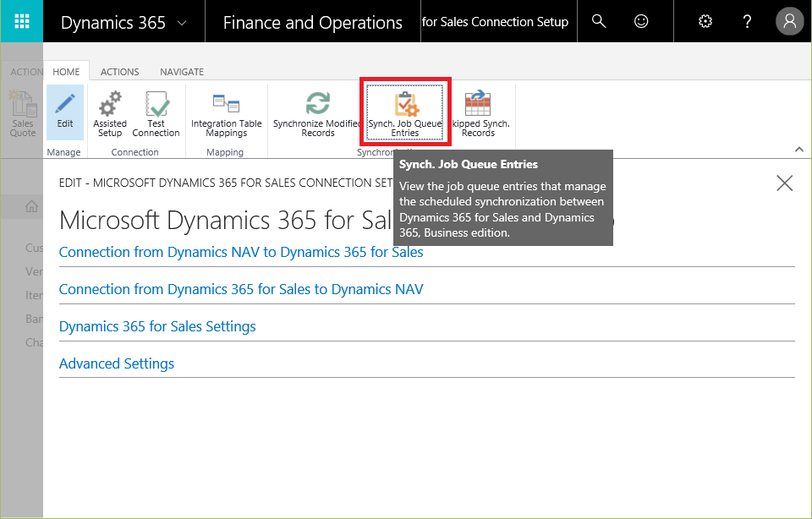Screen dimensions: 812x519
Task: Close the connection setup page
Action: pyautogui.click(x=785, y=183)
